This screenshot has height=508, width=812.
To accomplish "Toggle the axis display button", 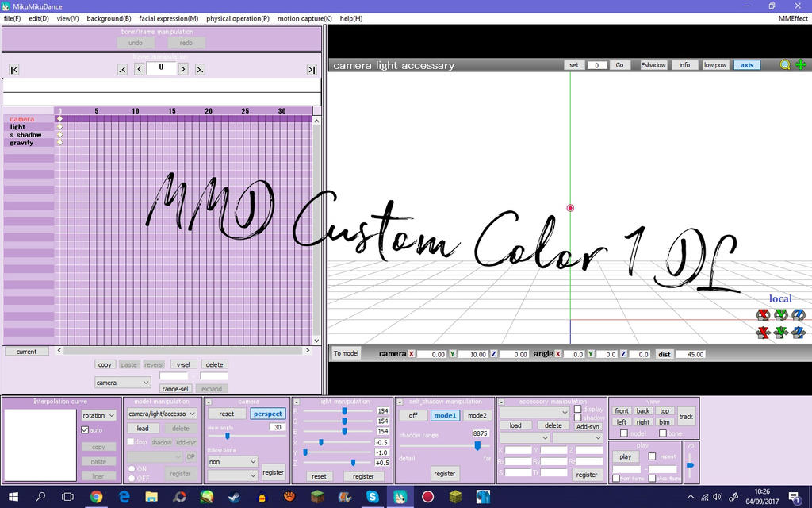I will pos(747,65).
